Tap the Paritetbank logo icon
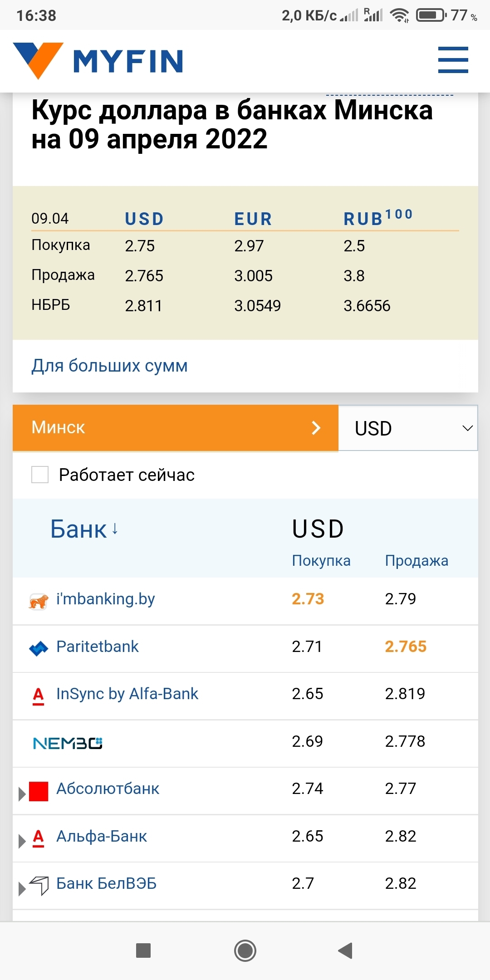 39,648
